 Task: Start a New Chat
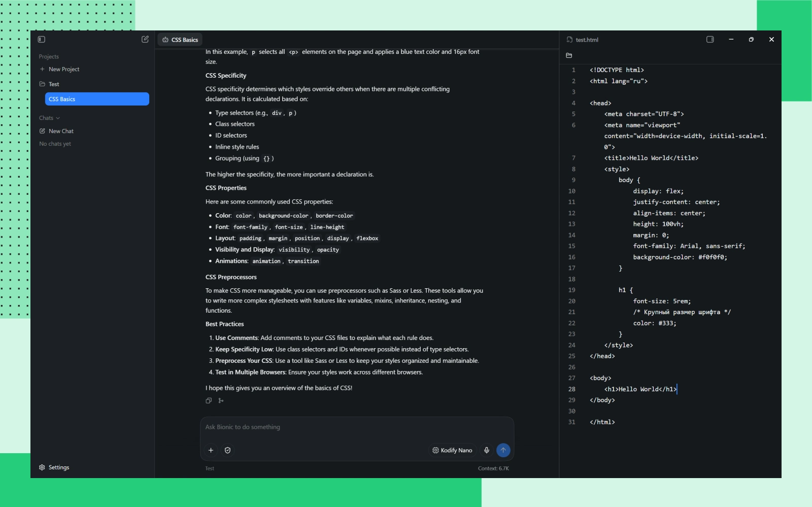click(56, 131)
